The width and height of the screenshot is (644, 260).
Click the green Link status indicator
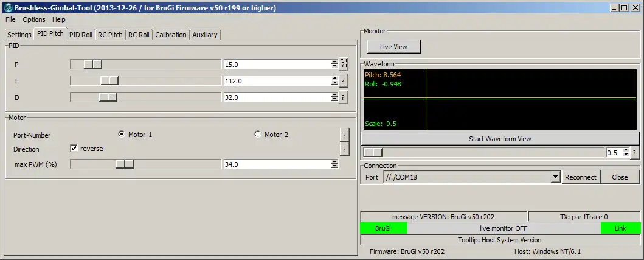pyautogui.click(x=621, y=228)
